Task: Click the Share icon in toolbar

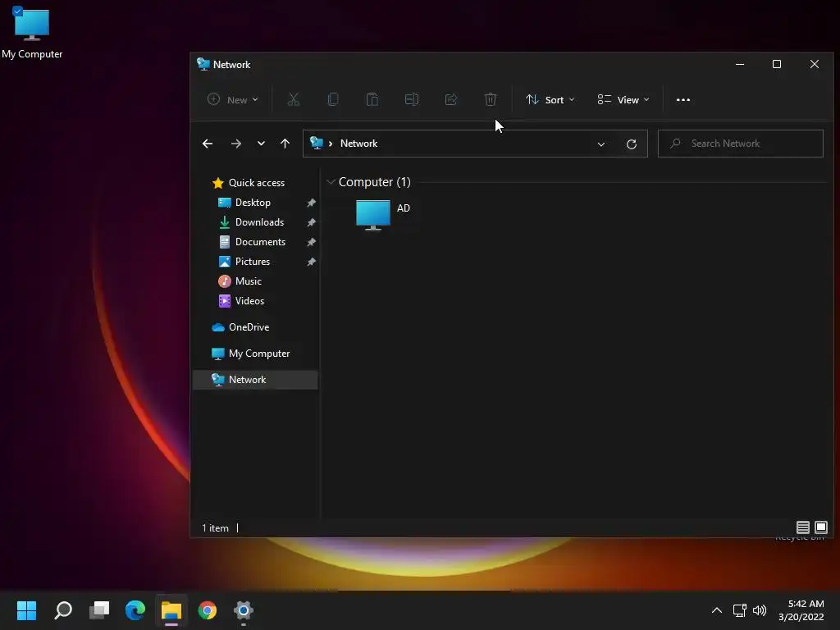Action: [x=451, y=99]
